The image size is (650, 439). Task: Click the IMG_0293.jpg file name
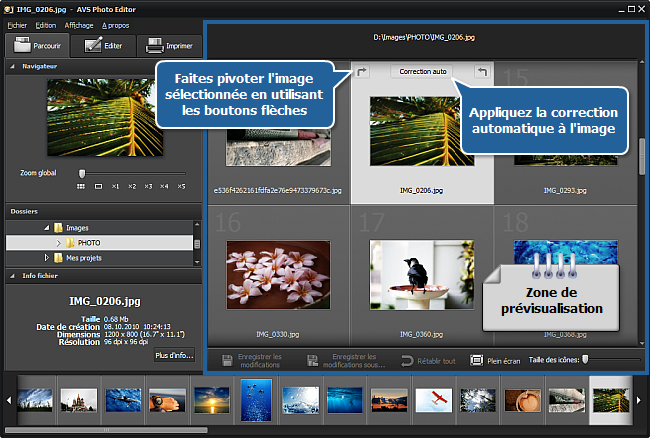coord(565,190)
